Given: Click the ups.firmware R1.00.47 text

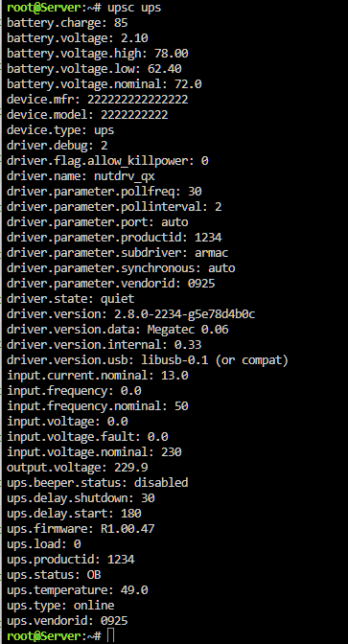Looking at the screenshot, I should (128, 529).
